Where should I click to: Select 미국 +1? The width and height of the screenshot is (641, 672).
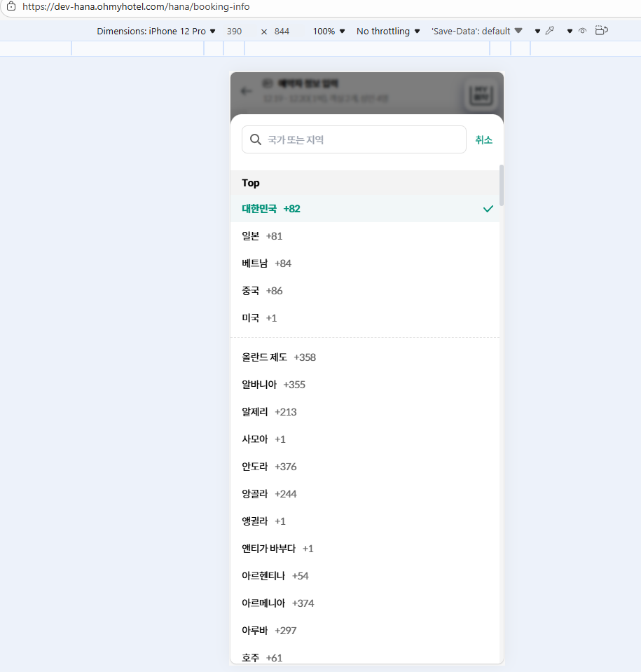[x=365, y=318]
